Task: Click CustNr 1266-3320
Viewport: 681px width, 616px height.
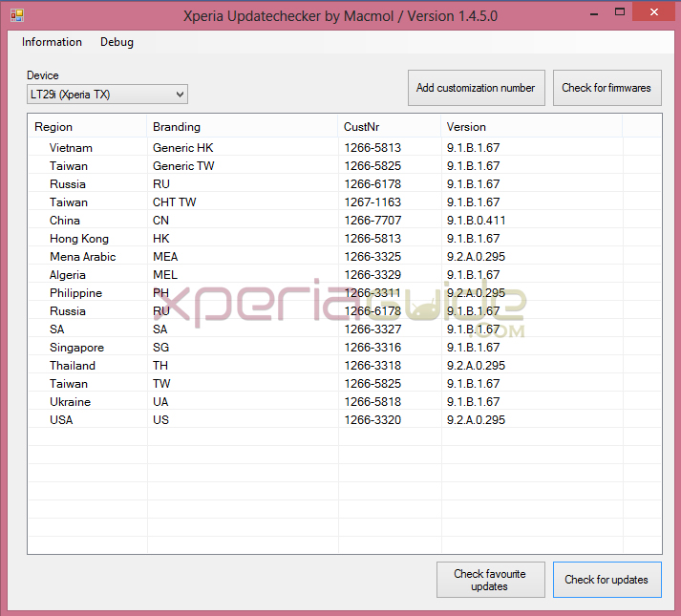Action: (372, 420)
